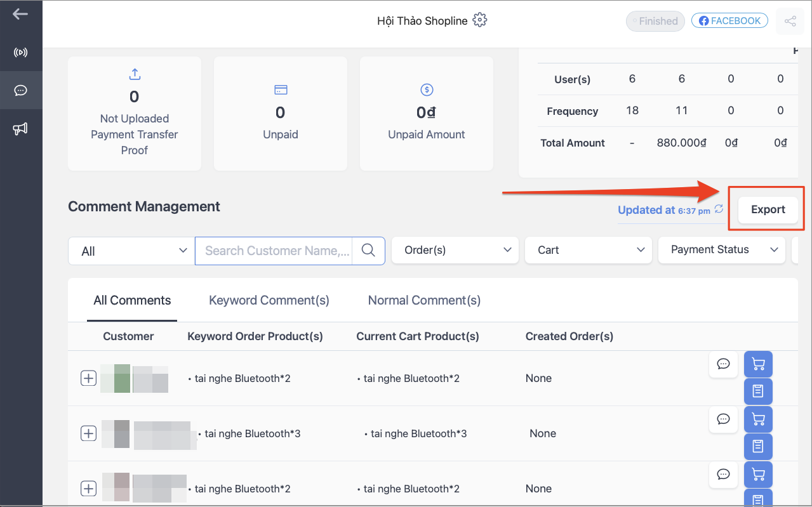
Task: Expand the first customer row
Action: tap(88, 379)
